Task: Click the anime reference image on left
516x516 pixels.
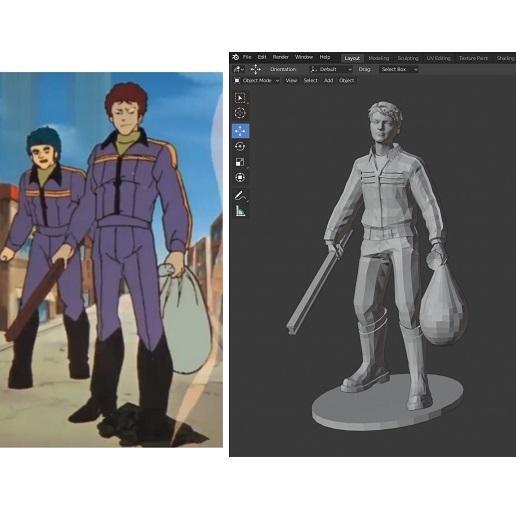Action: (111, 260)
